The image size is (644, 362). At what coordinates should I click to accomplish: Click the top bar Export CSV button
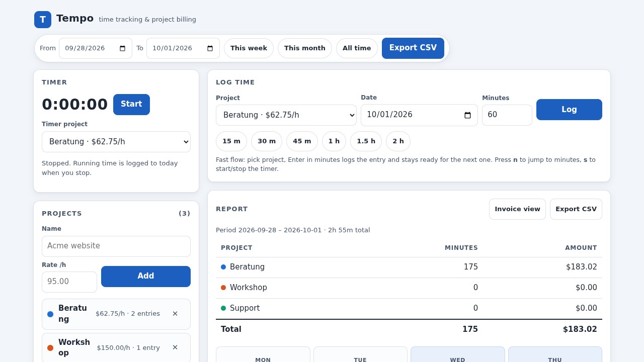tap(413, 48)
